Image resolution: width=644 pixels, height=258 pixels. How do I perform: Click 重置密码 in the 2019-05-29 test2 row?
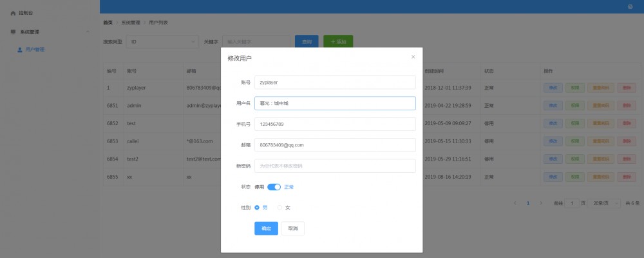601,159
